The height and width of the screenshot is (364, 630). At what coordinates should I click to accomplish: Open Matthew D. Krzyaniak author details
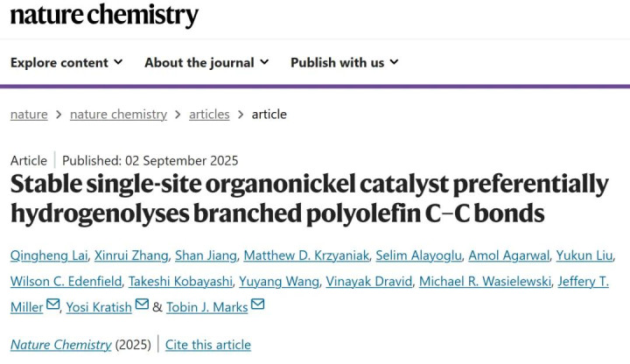(306, 255)
